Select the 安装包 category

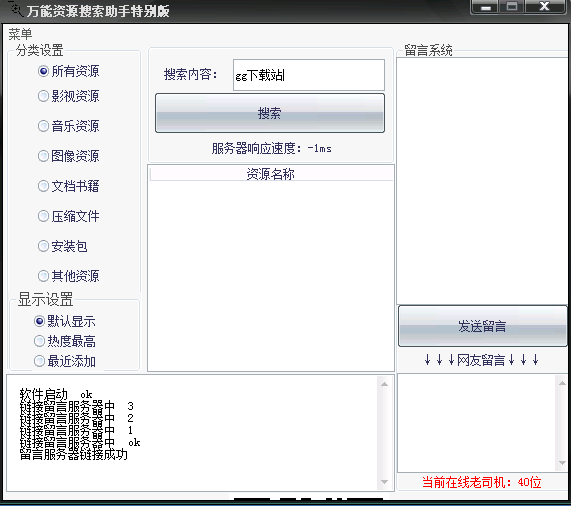(63, 246)
